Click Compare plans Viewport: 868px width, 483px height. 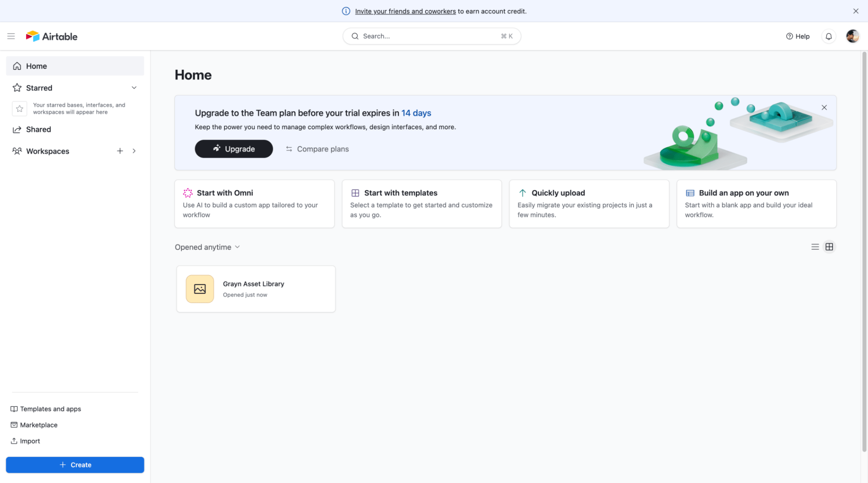(317, 149)
